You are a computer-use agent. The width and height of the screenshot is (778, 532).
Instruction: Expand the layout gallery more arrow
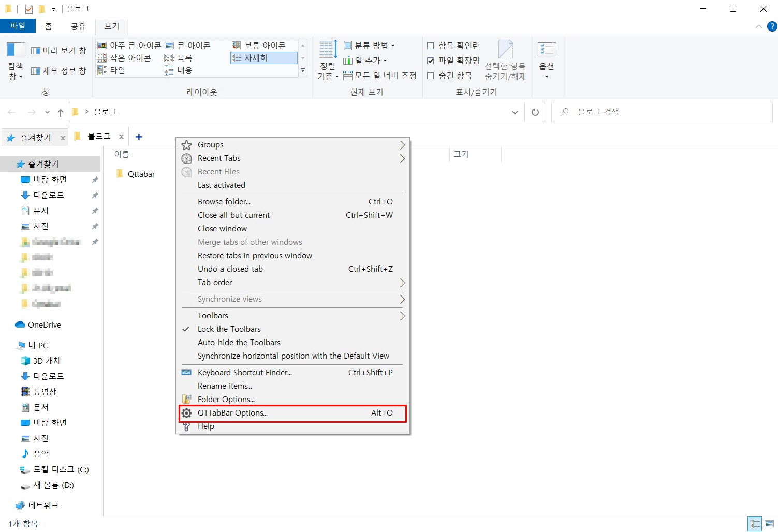pos(303,70)
